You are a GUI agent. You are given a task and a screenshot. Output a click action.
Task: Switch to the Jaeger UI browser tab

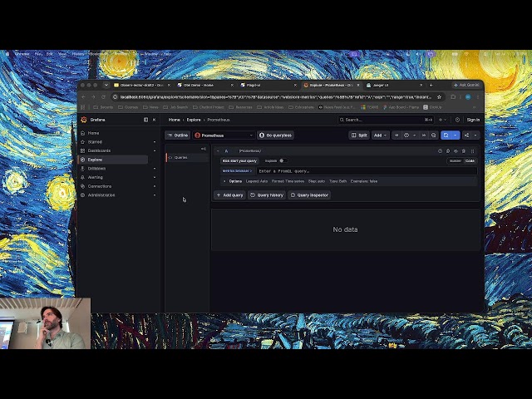click(394, 85)
